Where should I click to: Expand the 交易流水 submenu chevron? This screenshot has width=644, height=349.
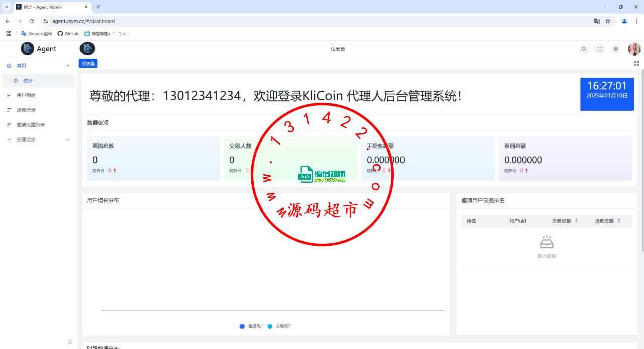click(x=68, y=139)
